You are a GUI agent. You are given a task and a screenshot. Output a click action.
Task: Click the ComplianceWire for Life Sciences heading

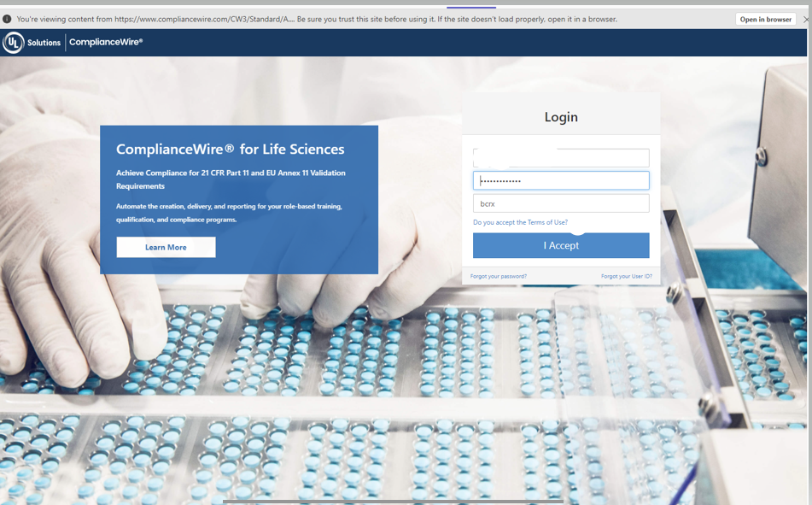[230, 150]
